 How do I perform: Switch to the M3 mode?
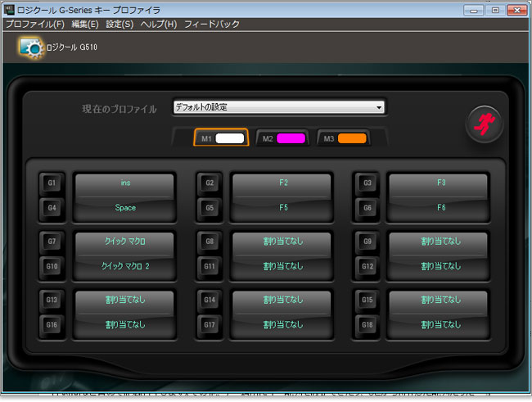pyautogui.click(x=344, y=138)
